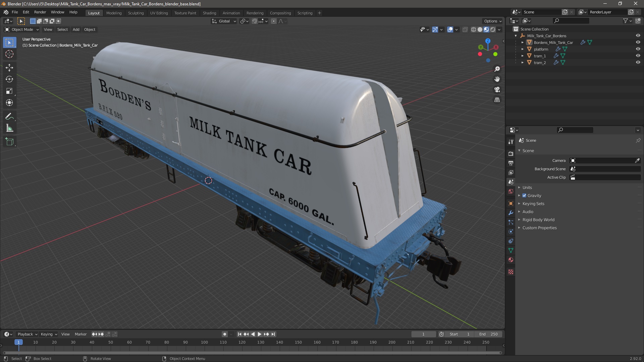Open the Global transform orientation dropdown
This screenshot has width=644, height=362.
pyautogui.click(x=224, y=21)
